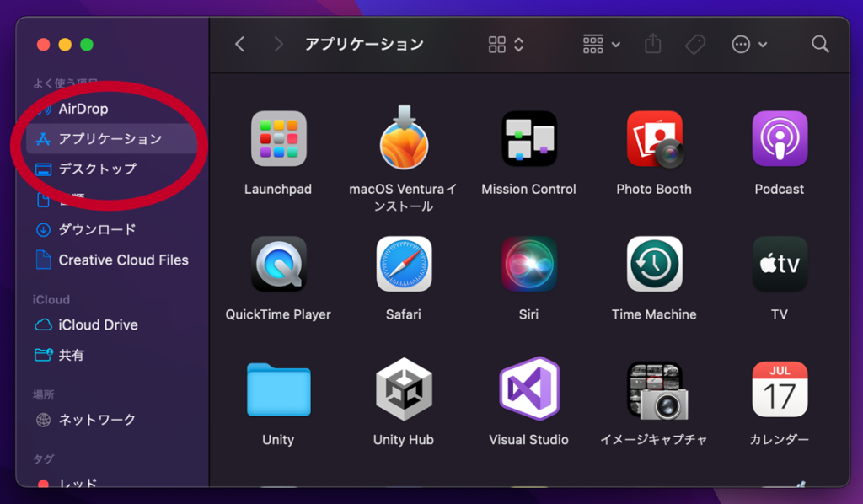863x504 pixels.
Task: Open the macOS Ventura installer icon
Action: click(404, 139)
